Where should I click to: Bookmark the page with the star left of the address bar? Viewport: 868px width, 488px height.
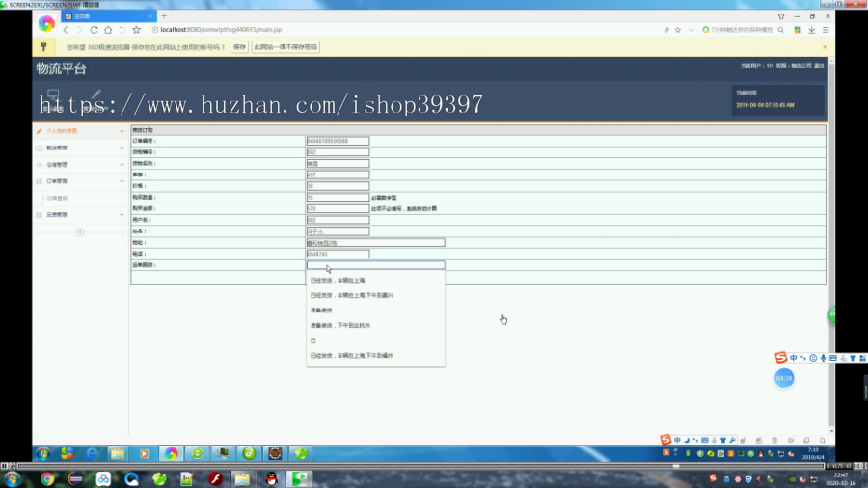136,30
